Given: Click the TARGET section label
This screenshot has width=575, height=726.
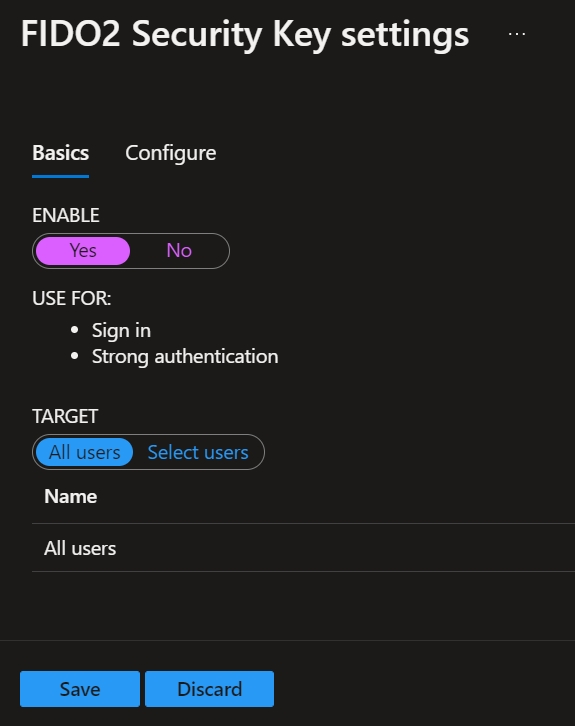Looking at the screenshot, I should pos(65,416).
